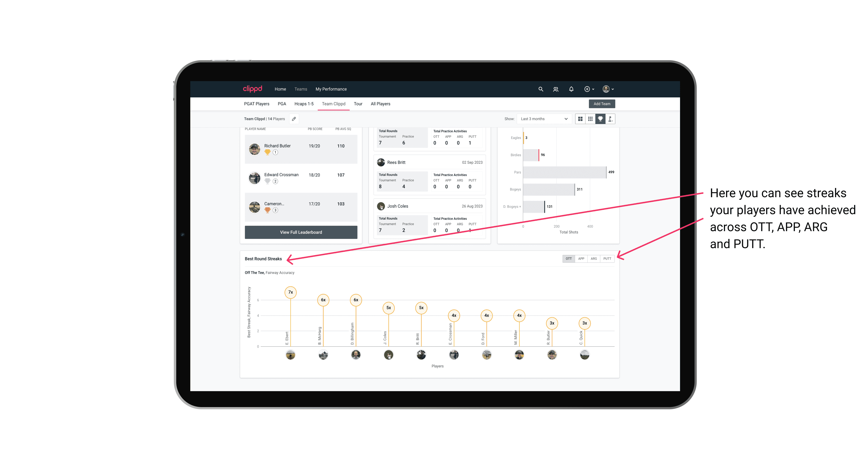Image resolution: width=868 pixels, height=467 pixels.
Task: Open the Last 3 months date range dropdown
Action: 543,119
